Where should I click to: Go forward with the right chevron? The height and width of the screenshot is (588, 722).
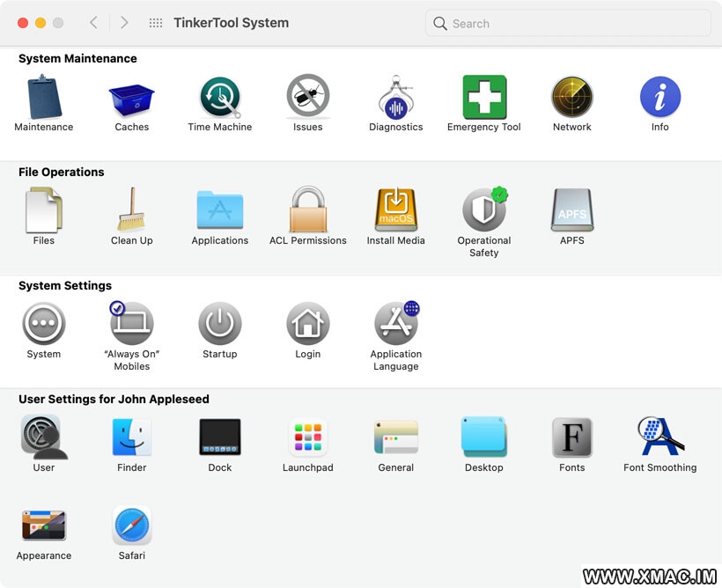tap(124, 23)
